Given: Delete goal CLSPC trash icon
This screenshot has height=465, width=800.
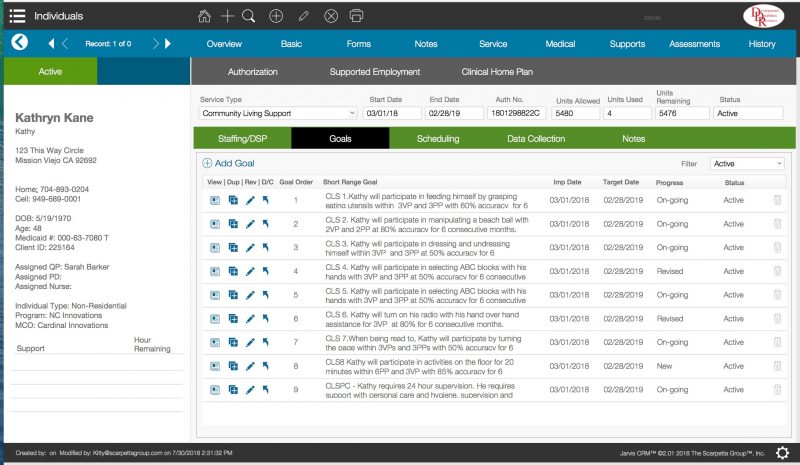Looking at the screenshot, I should coord(778,389).
